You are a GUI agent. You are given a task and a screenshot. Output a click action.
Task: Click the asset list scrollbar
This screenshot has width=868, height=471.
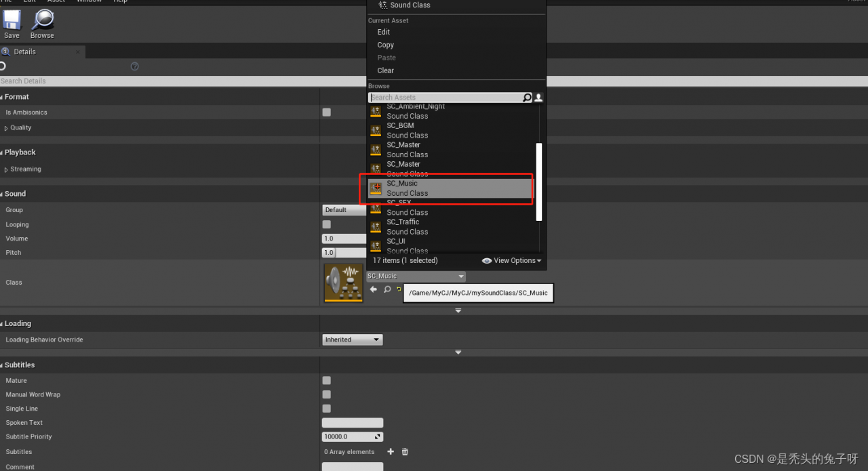539,182
